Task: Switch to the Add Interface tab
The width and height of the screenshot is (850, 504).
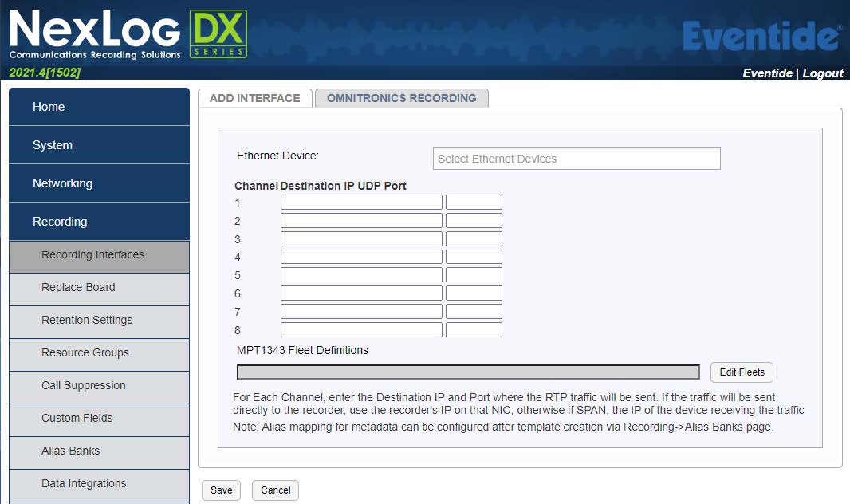Action: pos(254,98)
